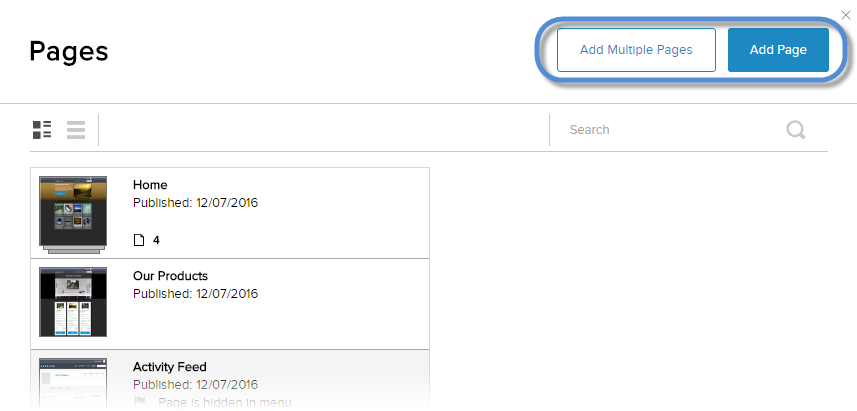
Task: Select the Activity Feed page title
Action: coord(170,367)
